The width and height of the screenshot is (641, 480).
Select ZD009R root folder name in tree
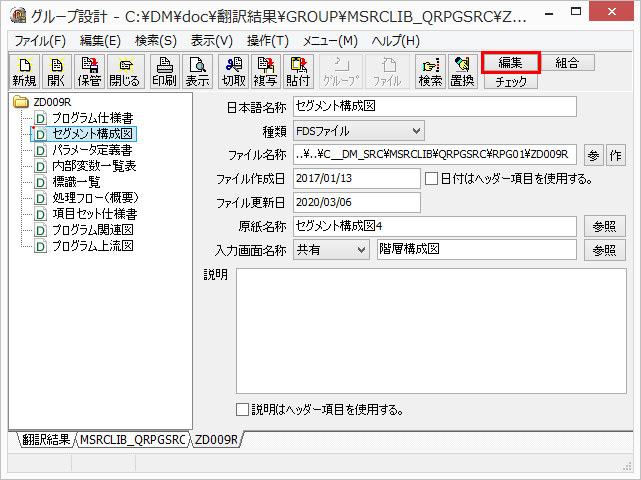click(52, 102)
